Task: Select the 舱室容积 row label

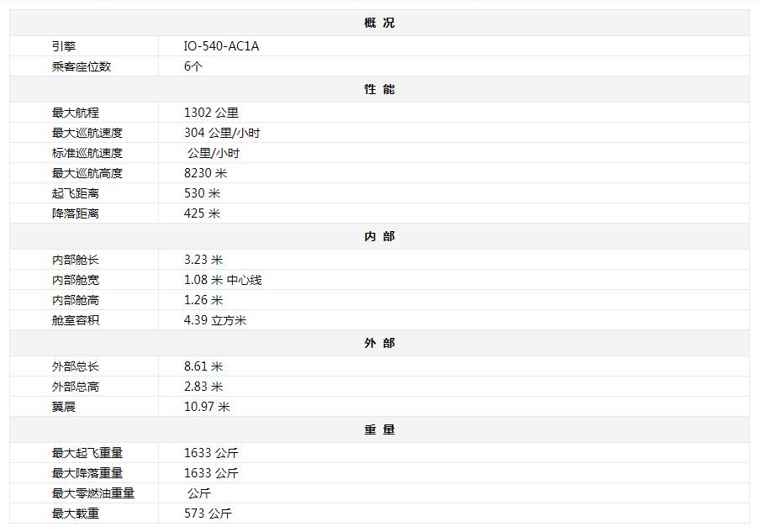Action: pos(75,320)
